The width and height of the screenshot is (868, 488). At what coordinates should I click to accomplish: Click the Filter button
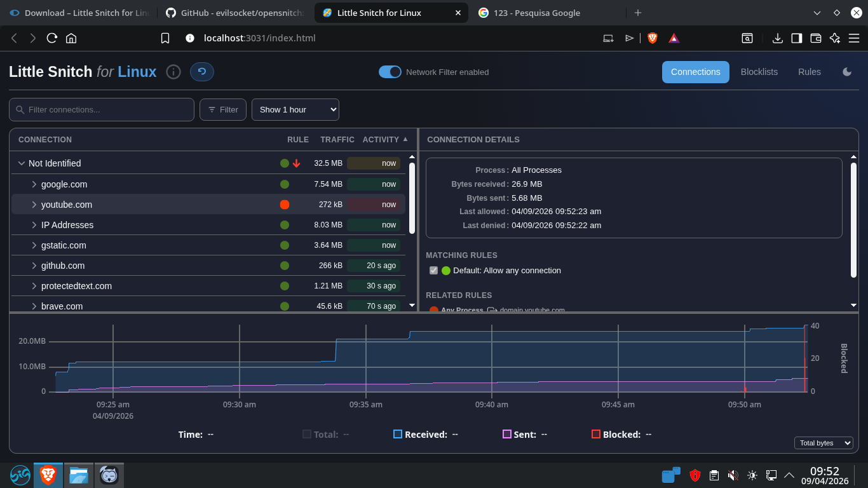(x=223, y=109)
